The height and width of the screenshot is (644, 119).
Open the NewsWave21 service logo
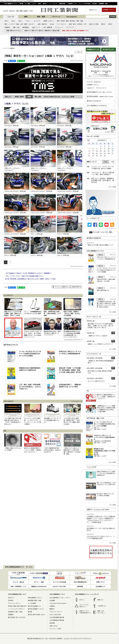point(39,578)
